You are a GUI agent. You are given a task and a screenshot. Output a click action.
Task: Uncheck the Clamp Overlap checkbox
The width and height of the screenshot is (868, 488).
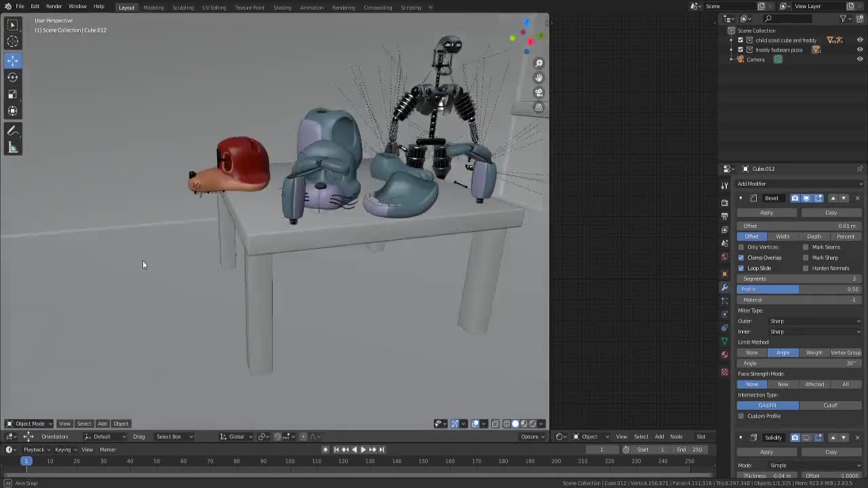(741, 258)
